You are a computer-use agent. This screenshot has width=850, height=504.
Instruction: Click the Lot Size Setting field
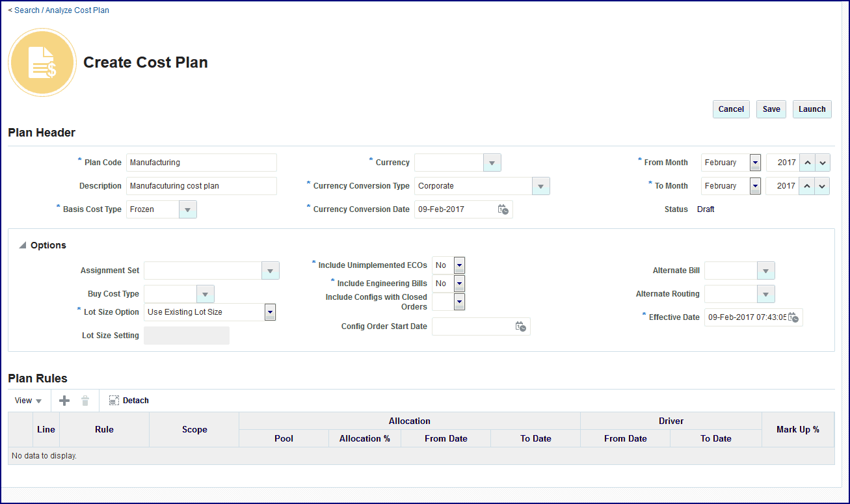tap(187, 336)
